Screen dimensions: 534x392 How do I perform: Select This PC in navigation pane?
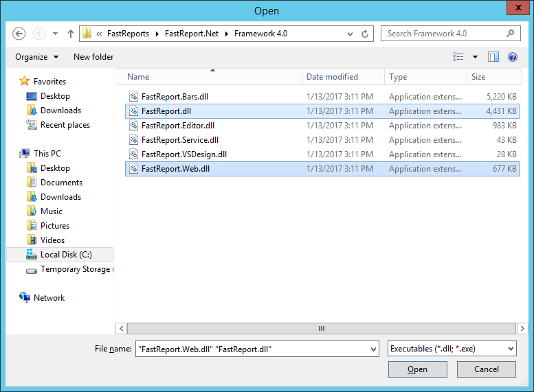click(47, 154)
